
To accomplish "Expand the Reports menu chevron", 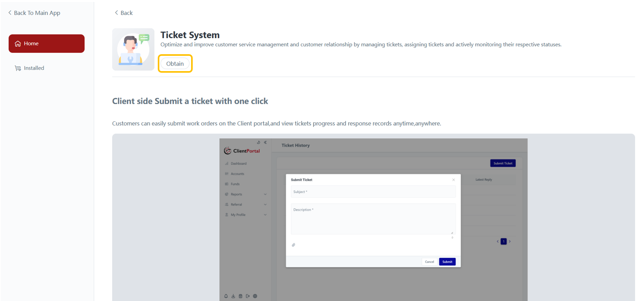I will (265, 194).
